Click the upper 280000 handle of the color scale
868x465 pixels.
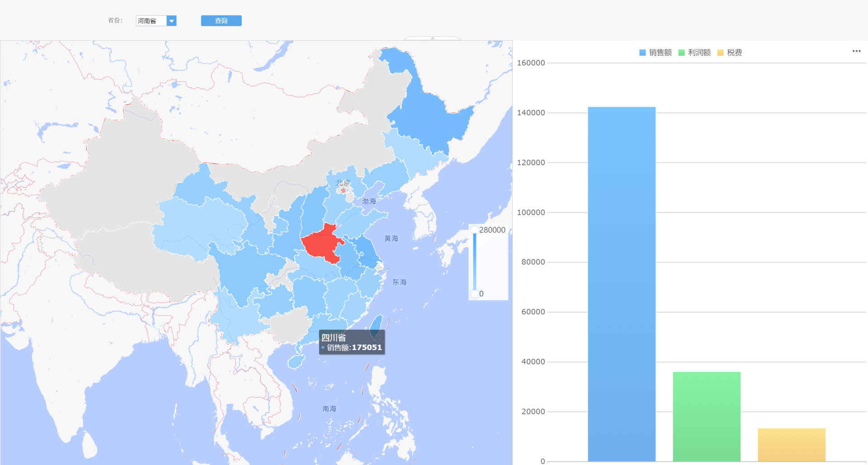[x=474, y=230]
